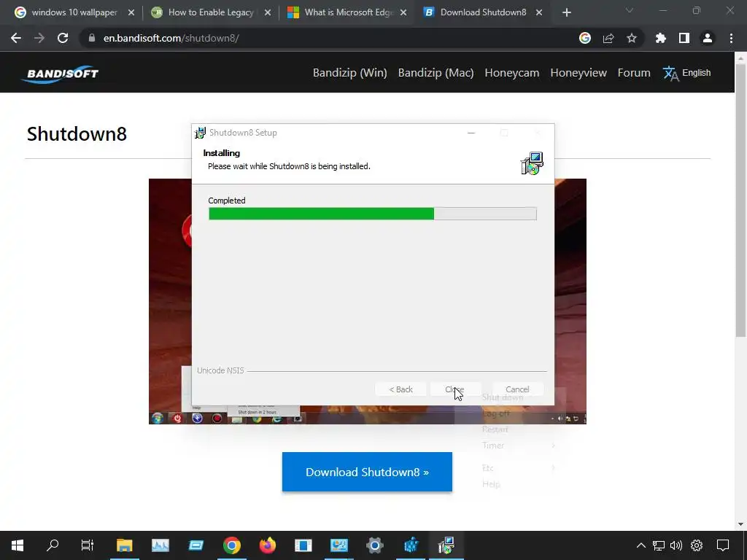Open File Explorer from taskbar

point(124,545)
